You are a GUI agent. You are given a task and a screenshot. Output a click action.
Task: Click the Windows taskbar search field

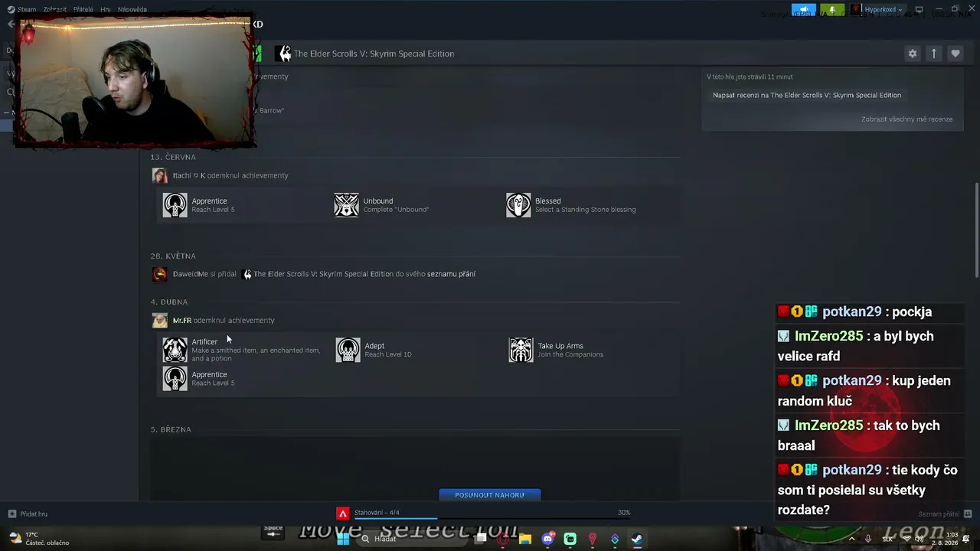[413, 539]
